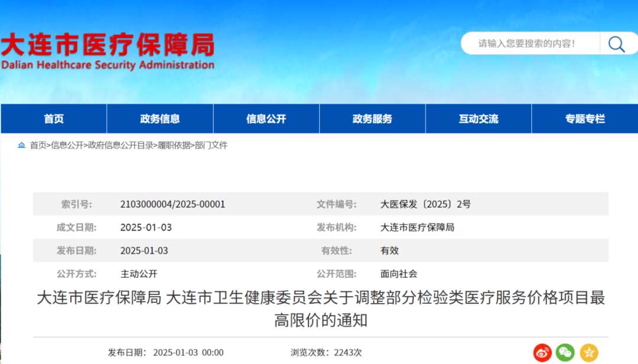638x364 pixels.
Task: Click the home icon in the breadcrumb
Action: 22,145
